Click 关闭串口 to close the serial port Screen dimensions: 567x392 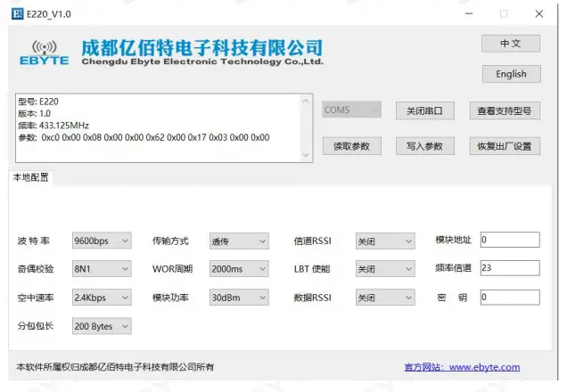tap(425, 110)
